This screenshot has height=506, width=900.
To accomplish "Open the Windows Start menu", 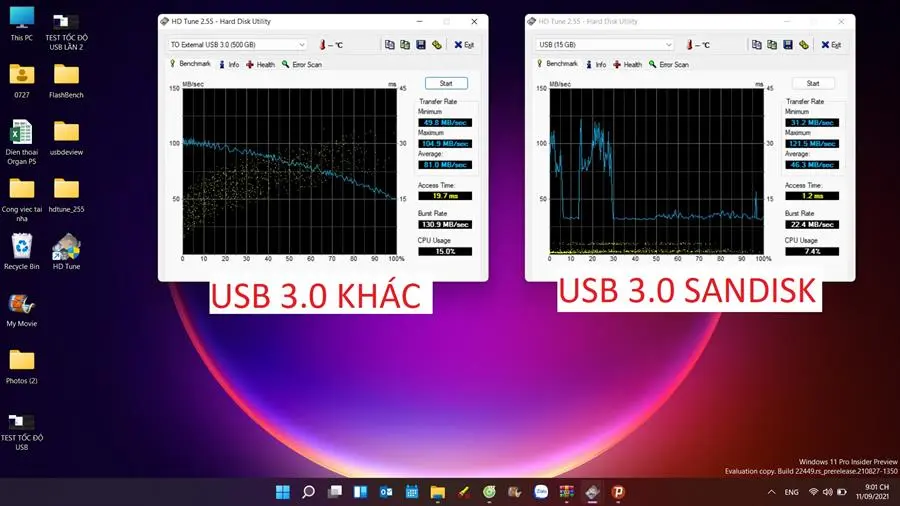I will [282, 492].
